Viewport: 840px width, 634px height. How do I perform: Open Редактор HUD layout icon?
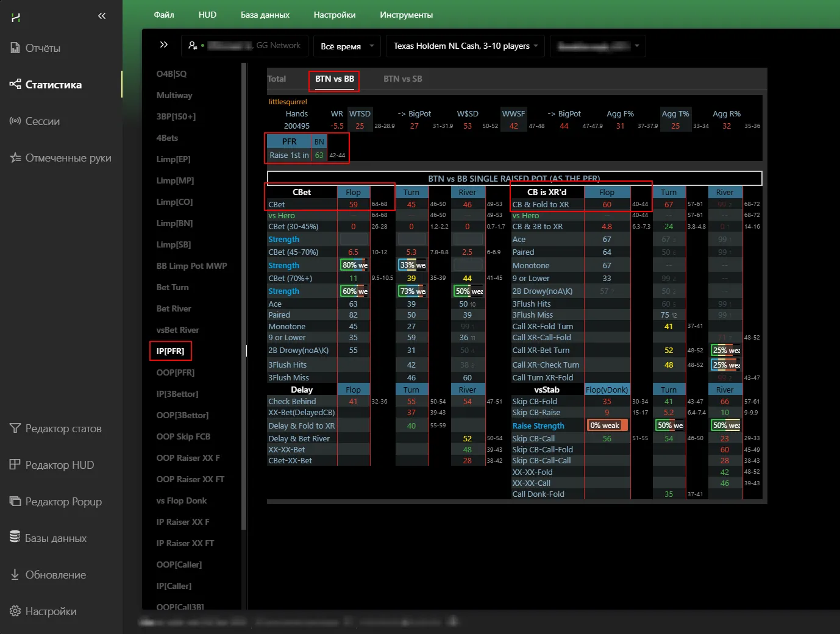[15, 465]
